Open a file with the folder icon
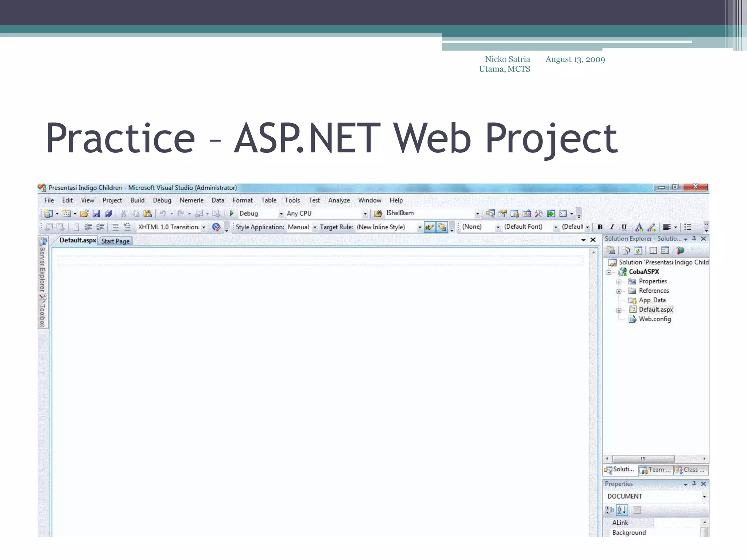Viewport: 747px width, 560px height. coord(84,213)
